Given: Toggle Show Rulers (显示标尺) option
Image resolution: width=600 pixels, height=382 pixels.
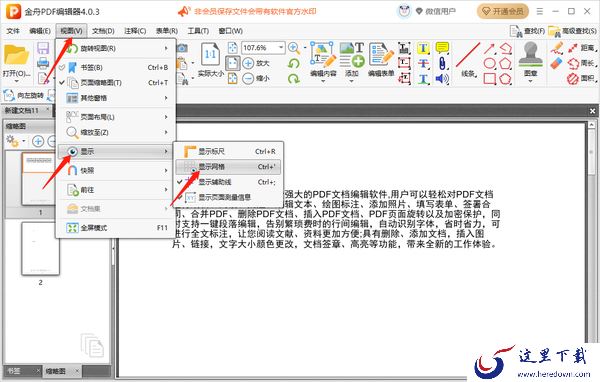Looking at the screenshot, I should 228,152.
